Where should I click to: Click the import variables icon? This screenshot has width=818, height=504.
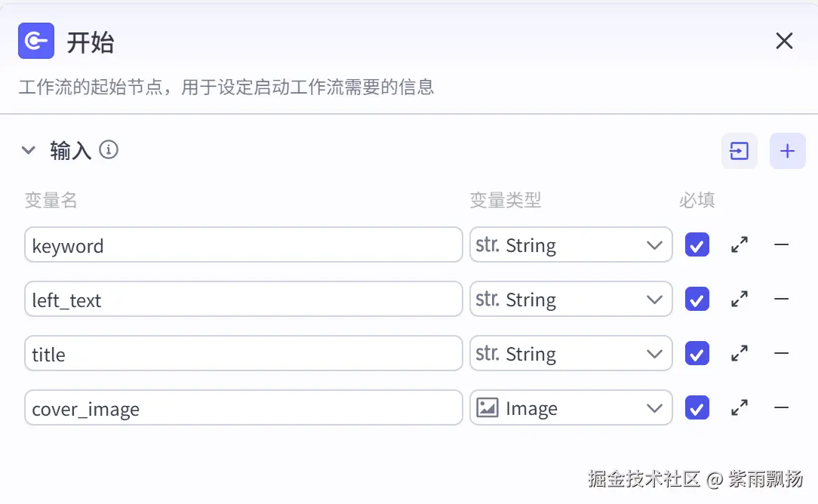pyautogui.click(x=739, y=151)
